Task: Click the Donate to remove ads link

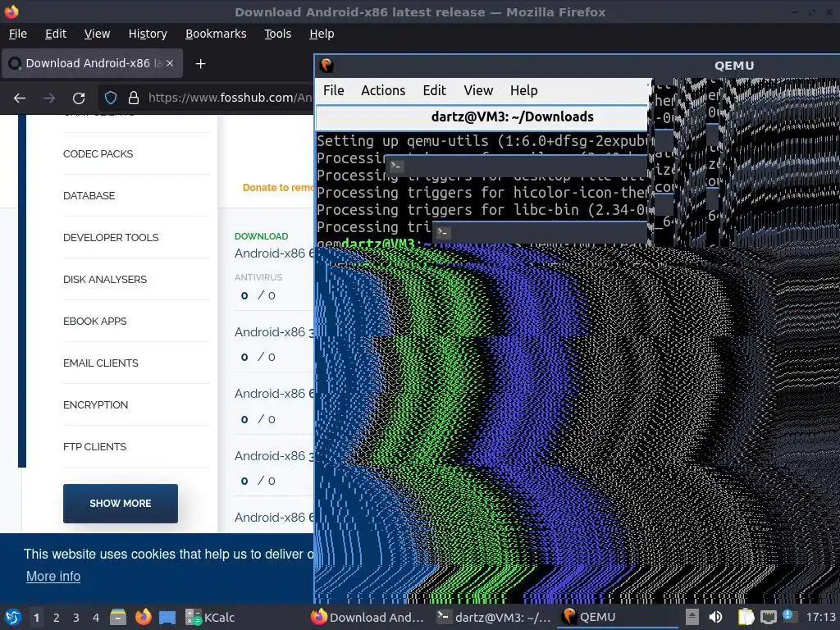Action: pyautogui.click(x=278, y=188)
